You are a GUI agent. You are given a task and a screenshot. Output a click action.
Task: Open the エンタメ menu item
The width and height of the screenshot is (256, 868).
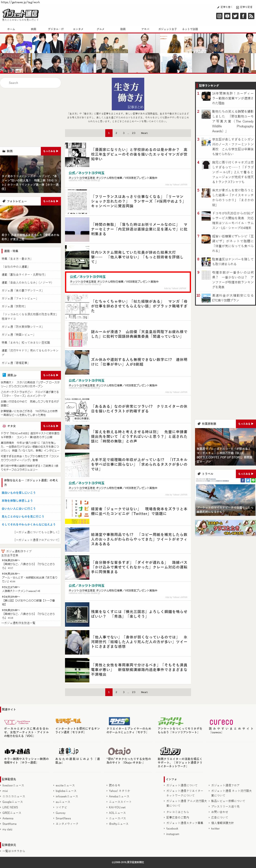click(78, 29)
